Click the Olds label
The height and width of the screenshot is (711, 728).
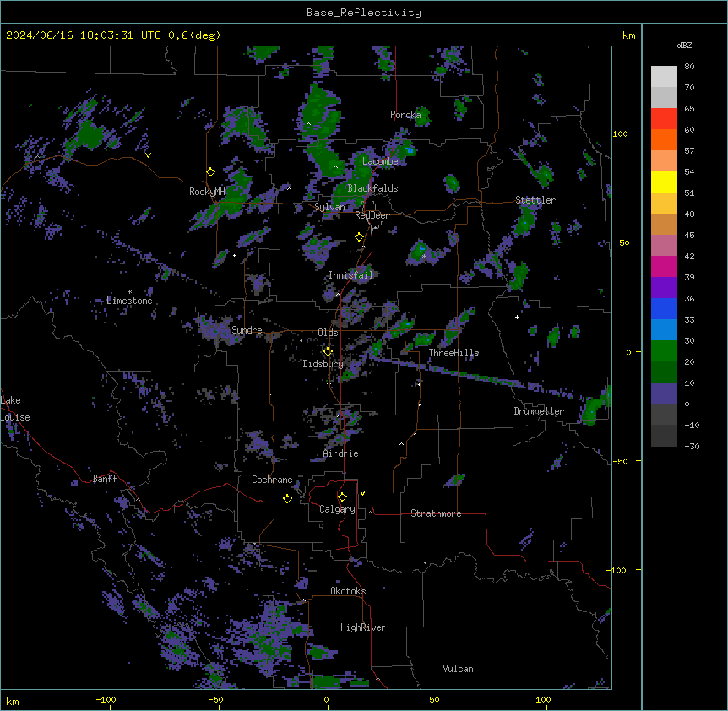pos(328,333)
